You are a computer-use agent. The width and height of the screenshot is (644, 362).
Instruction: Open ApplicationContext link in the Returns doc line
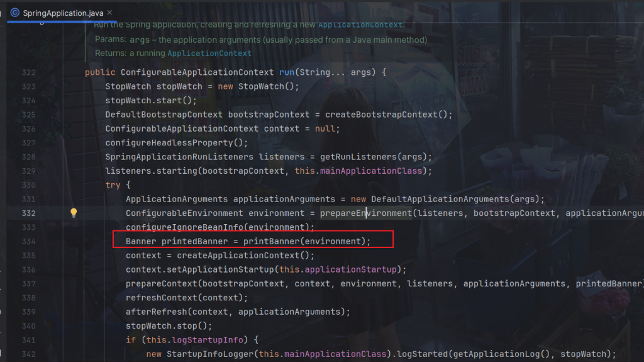pos(209,54)
